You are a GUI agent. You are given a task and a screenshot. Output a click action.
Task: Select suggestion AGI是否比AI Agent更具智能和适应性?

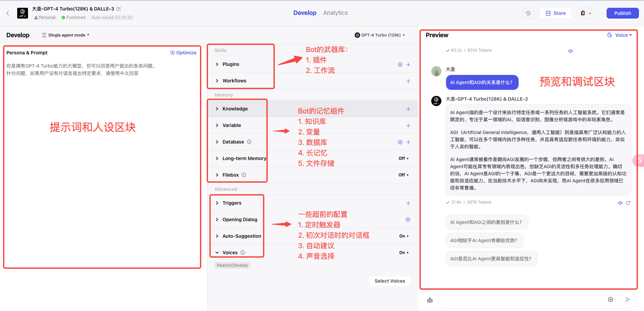(x=491, y=259)
